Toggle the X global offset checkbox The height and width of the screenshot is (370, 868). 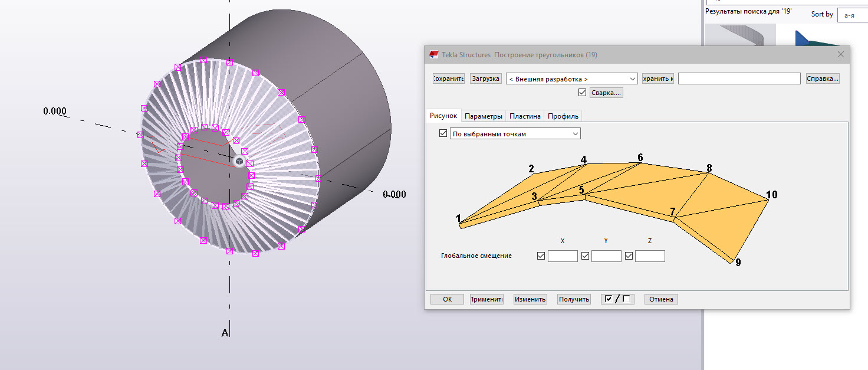point(541,256)
